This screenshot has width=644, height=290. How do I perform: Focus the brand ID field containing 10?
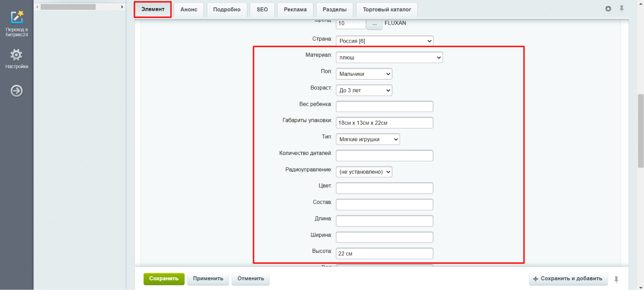coord(351,23)
